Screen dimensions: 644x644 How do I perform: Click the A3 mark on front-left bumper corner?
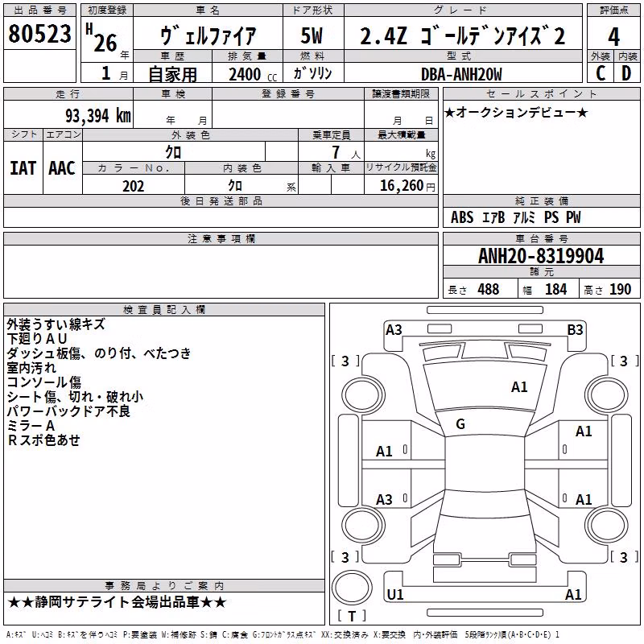[394, 330]
